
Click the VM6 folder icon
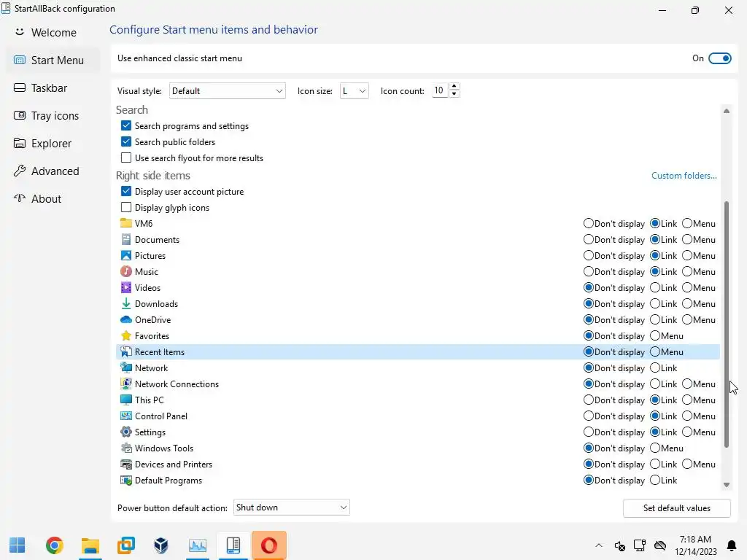click(125, 223)
